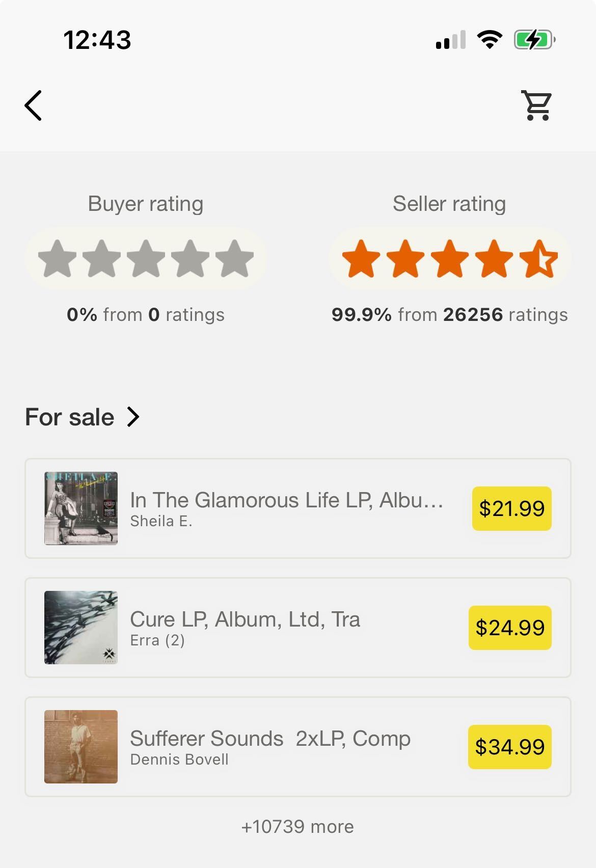Tap the first gray buyer star

pyautogui.click(x=57, y=259)
